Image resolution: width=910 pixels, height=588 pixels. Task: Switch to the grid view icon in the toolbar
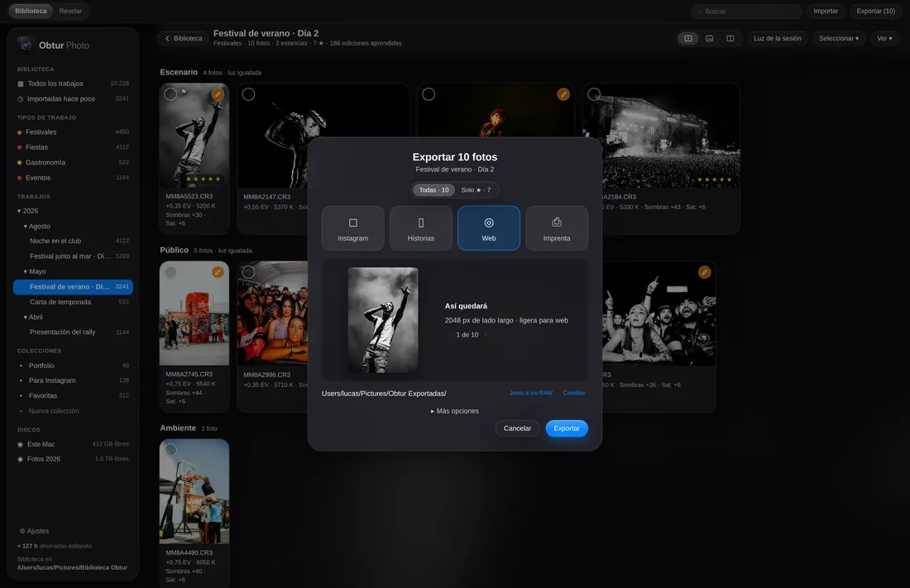click(688, 38)
